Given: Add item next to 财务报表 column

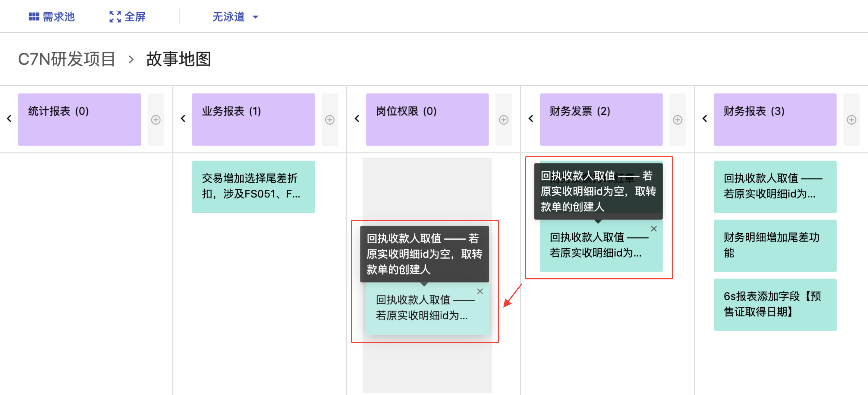Looking at the screenshot, I should tap(851, 120).
